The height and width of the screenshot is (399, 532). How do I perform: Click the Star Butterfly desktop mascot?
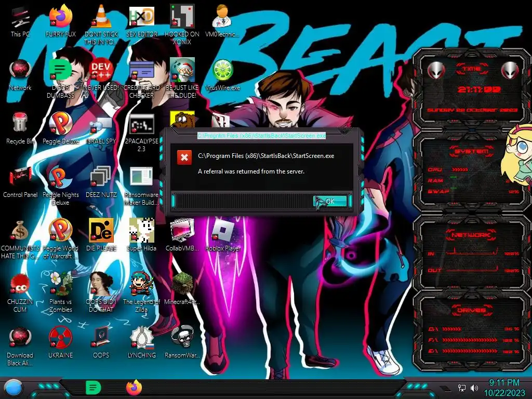(x=517, y=156)
